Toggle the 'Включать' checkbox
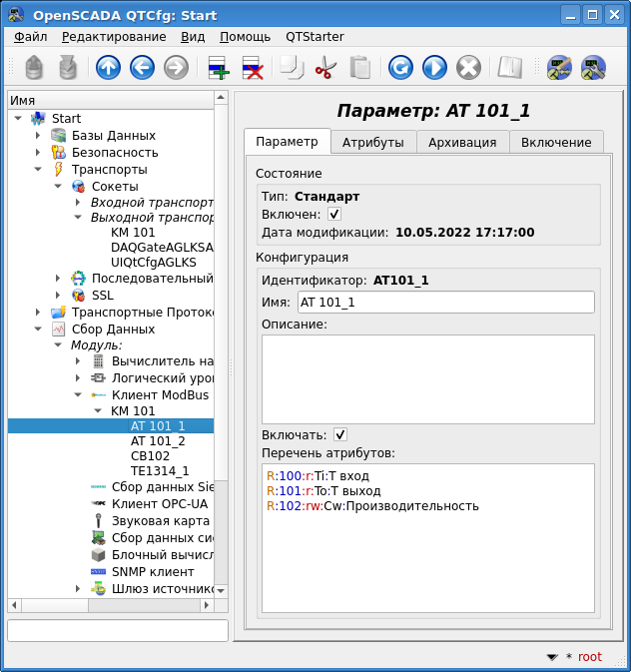 [340, 434]
